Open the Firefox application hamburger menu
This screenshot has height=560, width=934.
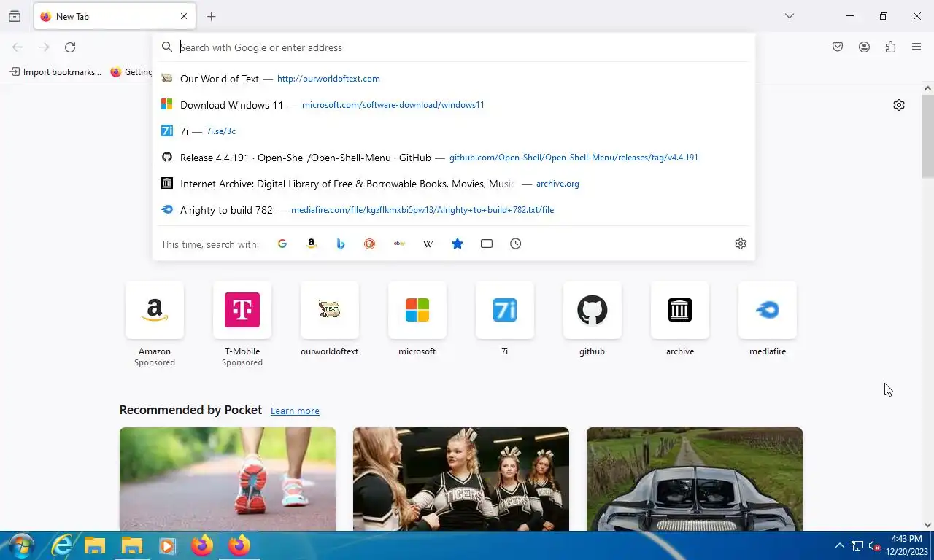click(916, 47)
